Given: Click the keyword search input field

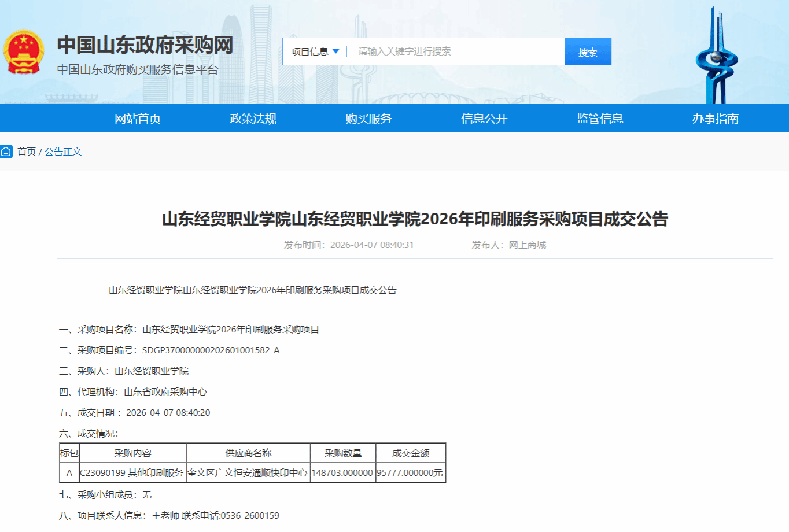Looking at the screenshot, I should (x=457, y=51).
